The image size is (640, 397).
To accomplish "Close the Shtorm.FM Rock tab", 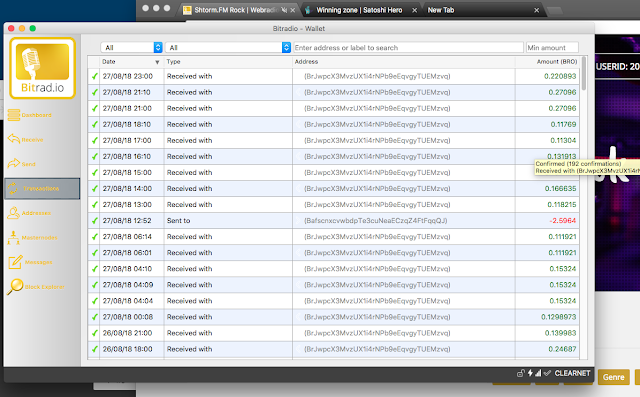I will click(x=293, y=10).
